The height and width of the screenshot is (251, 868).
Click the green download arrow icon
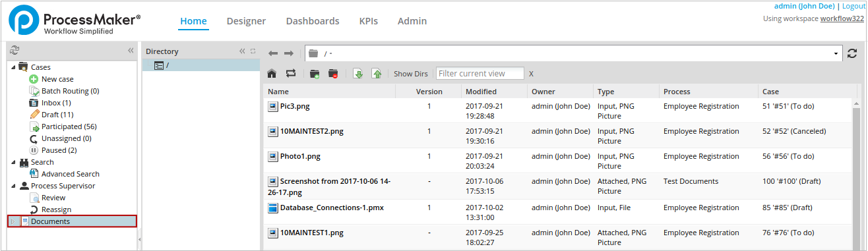point(357,73)
